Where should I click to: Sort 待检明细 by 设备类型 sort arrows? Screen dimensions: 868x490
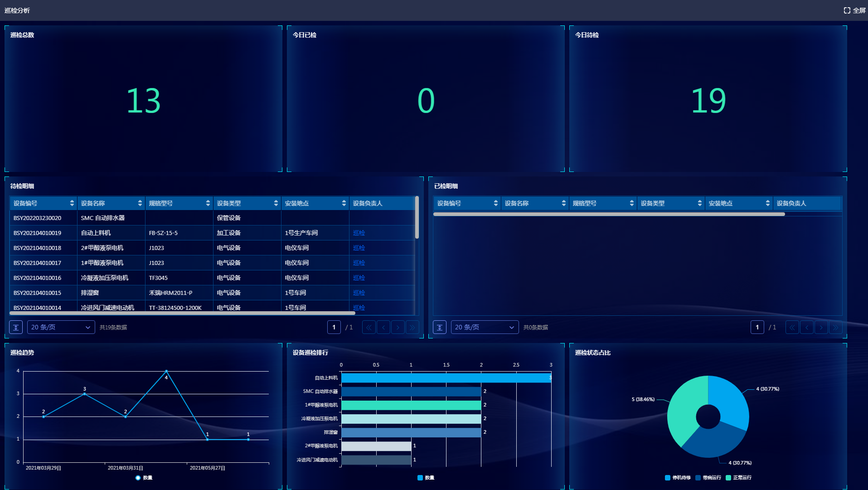pos(276,203)
